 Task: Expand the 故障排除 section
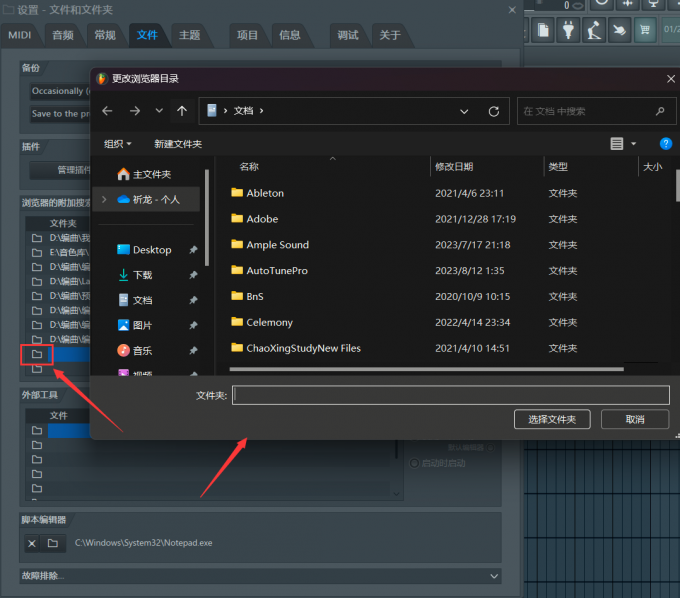click(261, 576)
